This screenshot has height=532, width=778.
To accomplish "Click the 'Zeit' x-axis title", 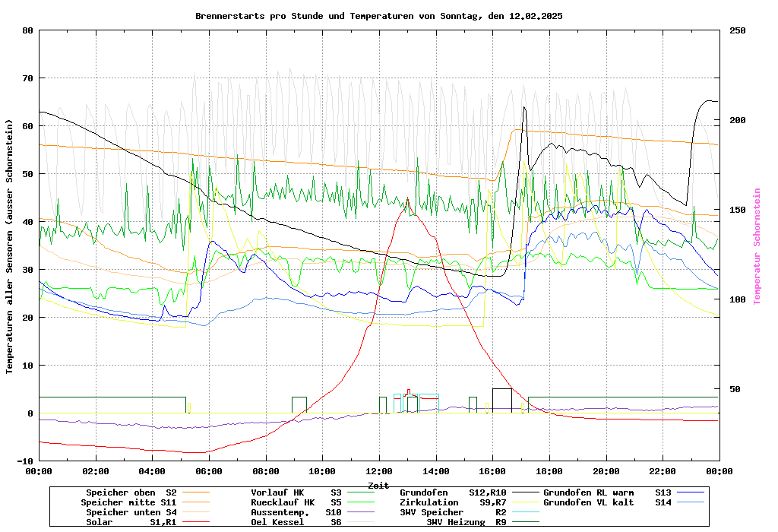I will [x=378, y=485].
